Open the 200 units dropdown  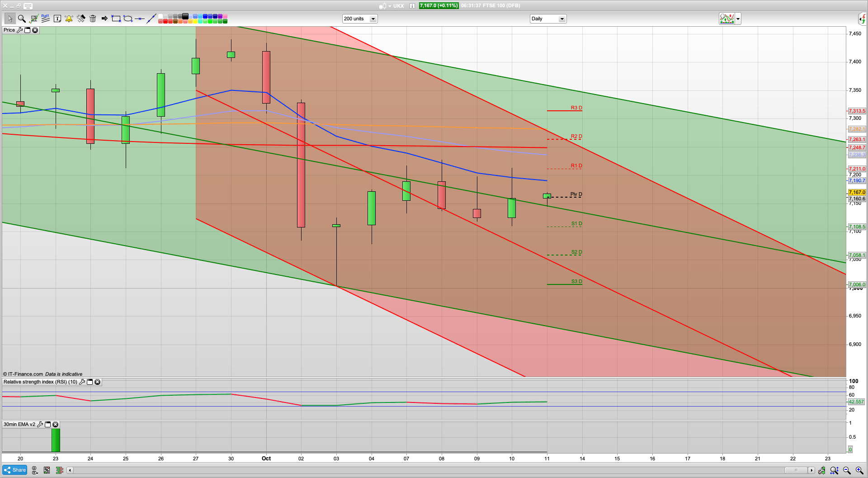[360, 19]
